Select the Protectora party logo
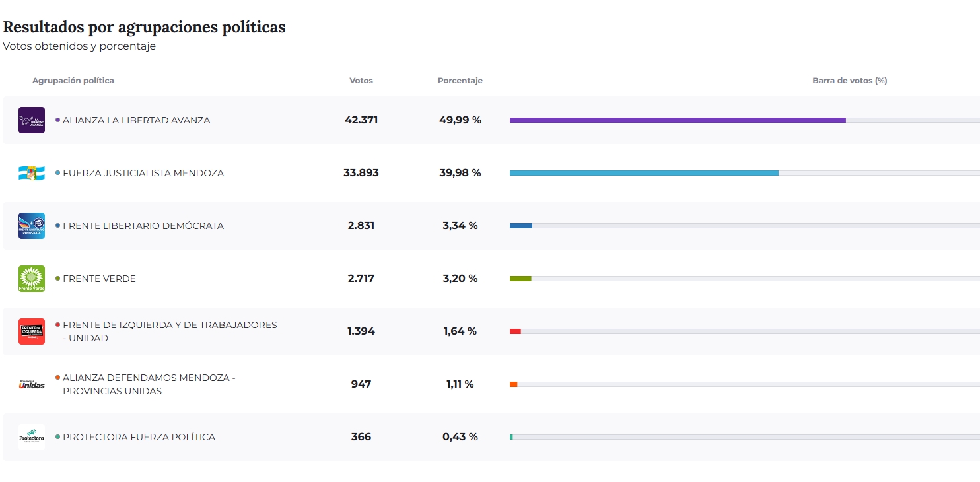Screen dimensions: 980x482 click(32, 437)
